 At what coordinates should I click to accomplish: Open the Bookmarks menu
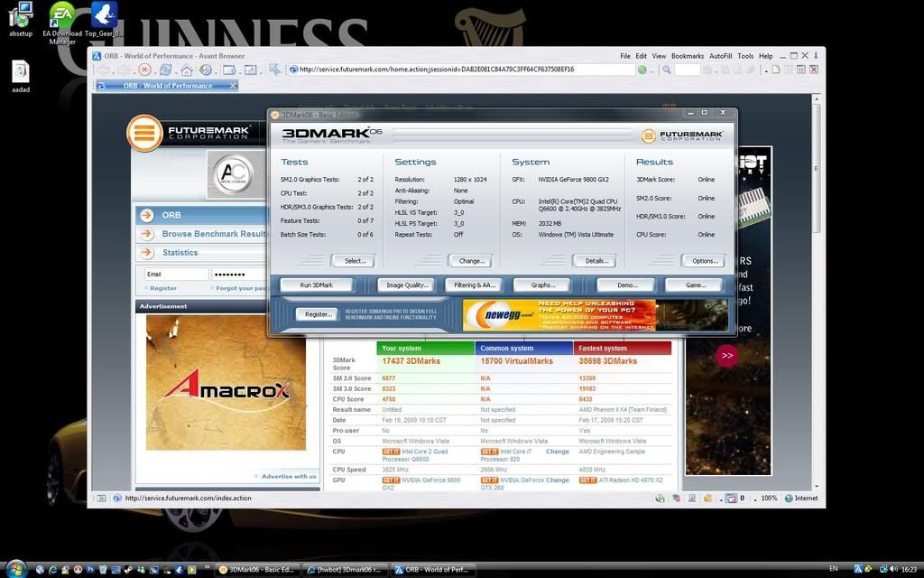coord(688,56)
